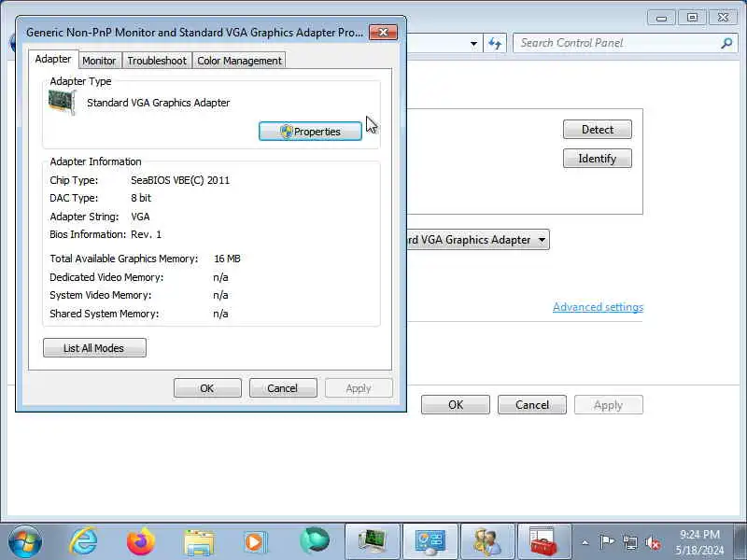Image resolution: width=747 pixels, height=560 pixels.
Task: Open Windows Media Player taskbar icon
Action: [x=255, y=542]
